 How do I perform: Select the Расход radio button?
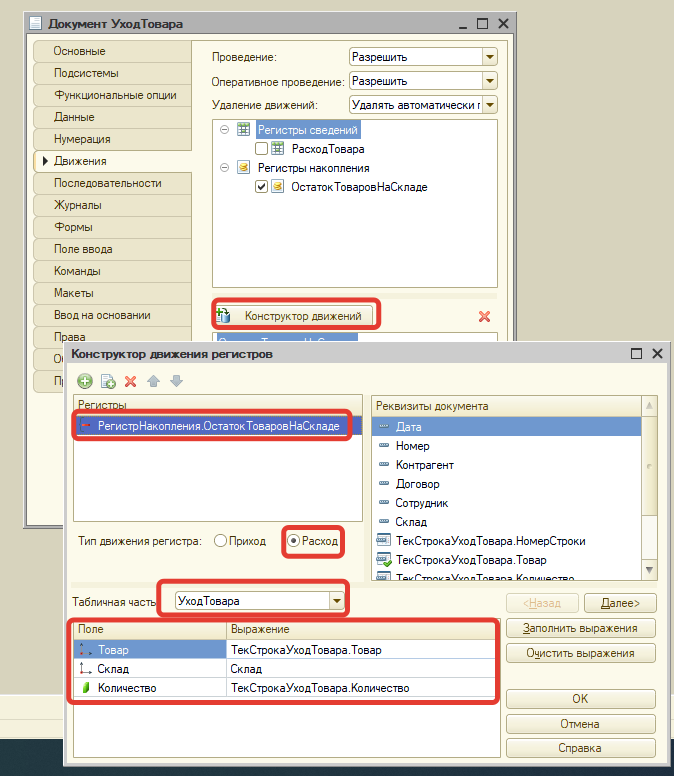[x=293, y=540]
